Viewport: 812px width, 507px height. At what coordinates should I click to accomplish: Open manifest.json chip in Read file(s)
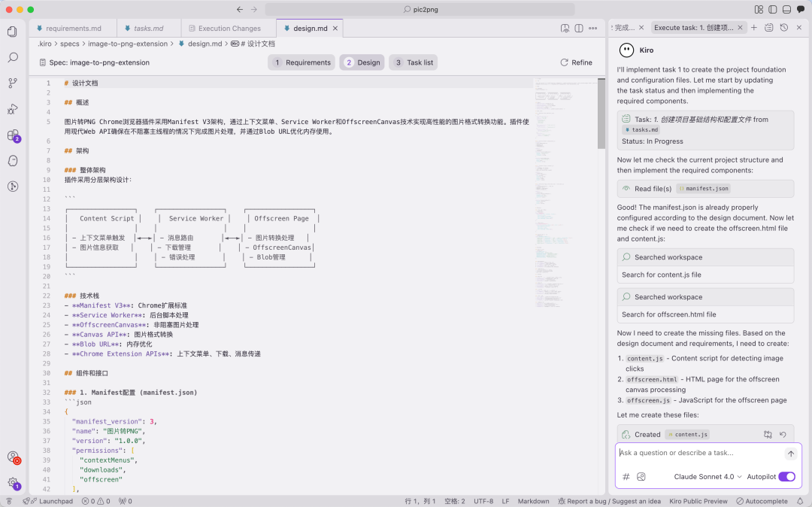pyautogui.click(x=704, y=189)
